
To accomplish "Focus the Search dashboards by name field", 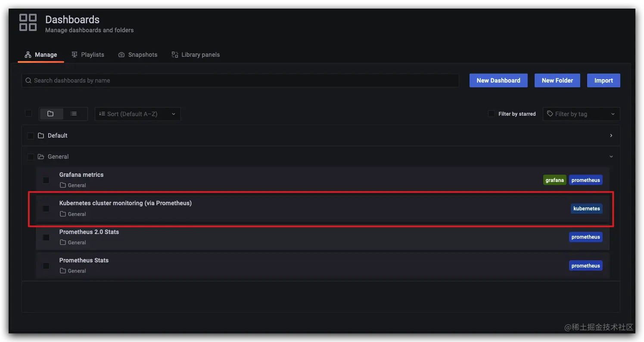I will point(240,80).
